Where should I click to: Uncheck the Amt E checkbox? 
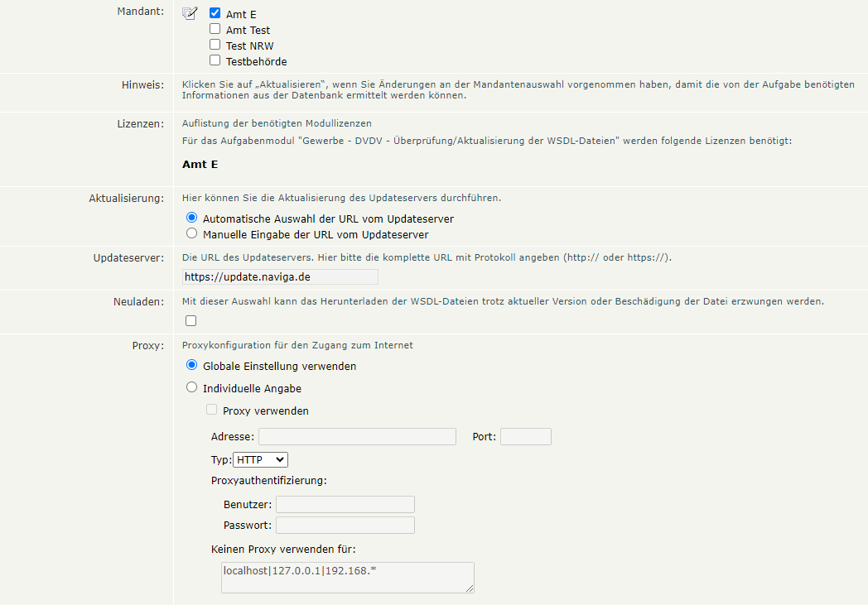pos(215,13)
